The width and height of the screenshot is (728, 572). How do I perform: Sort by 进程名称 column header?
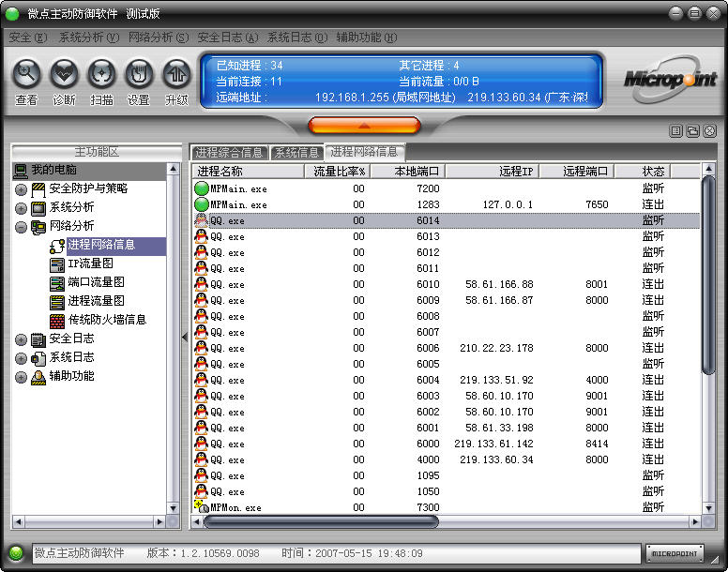(x=248, y=172)
